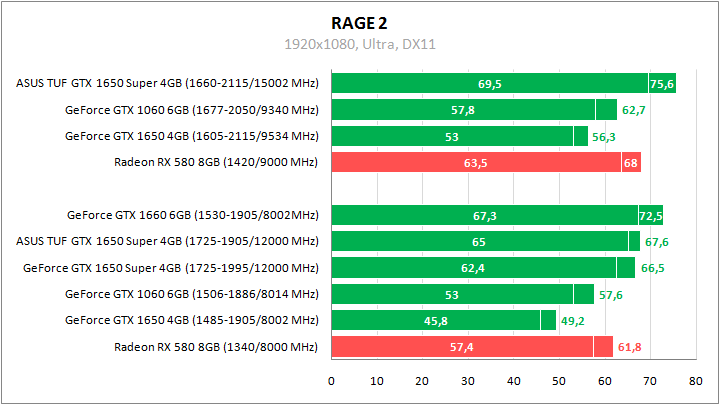Screen dimensions: 720x405
Task: Click the 75,6 maximum value label
Action: (x=662, y=84)
